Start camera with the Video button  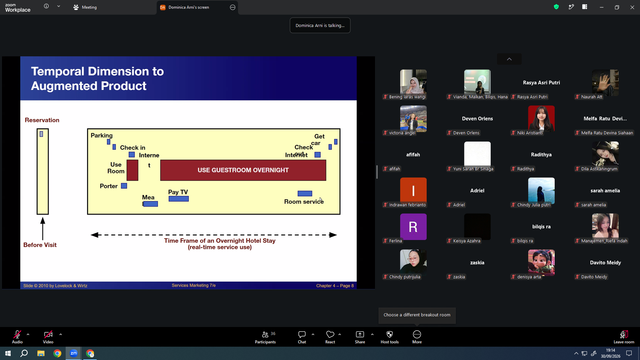pyautogui.click(x=48, y=336)
